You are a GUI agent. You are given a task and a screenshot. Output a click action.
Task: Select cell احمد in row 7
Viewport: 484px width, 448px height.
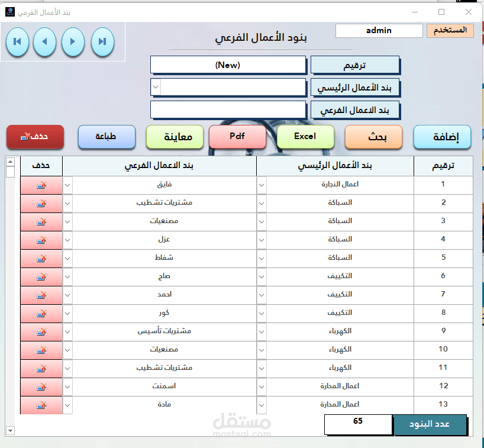[x=164, y=295]
